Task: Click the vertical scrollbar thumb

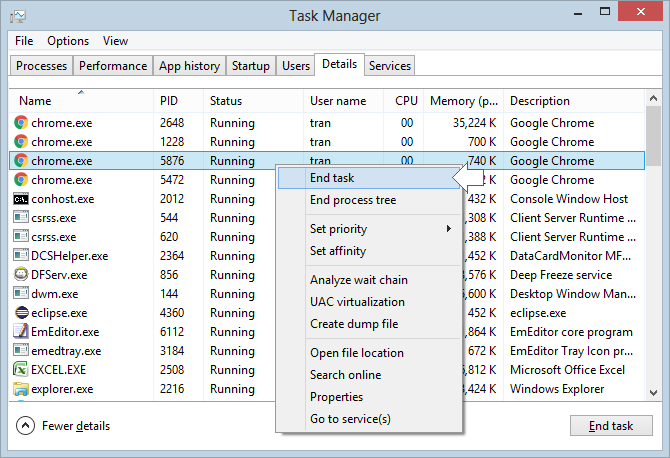Action: click(653, 136)
